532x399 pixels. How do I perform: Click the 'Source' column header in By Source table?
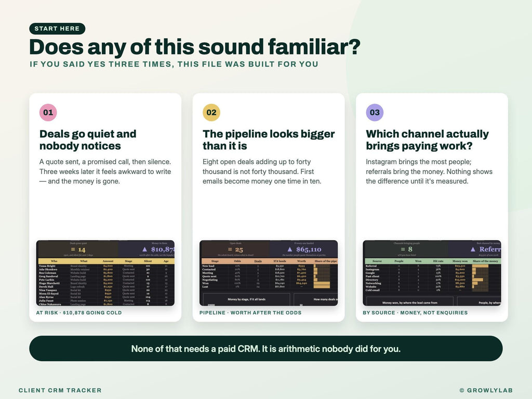click(x=377, y=261)
